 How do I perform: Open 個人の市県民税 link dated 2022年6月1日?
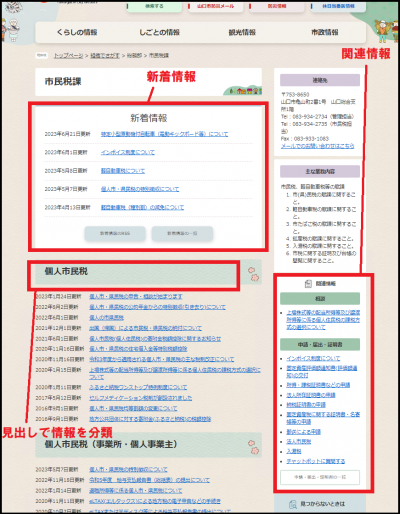[106, 318]
